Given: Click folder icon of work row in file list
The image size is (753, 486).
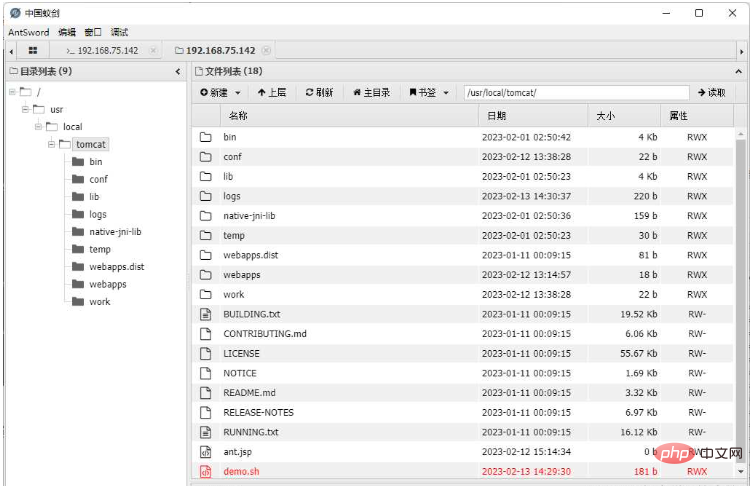Looking at the screenshot, I should point(206,294).
